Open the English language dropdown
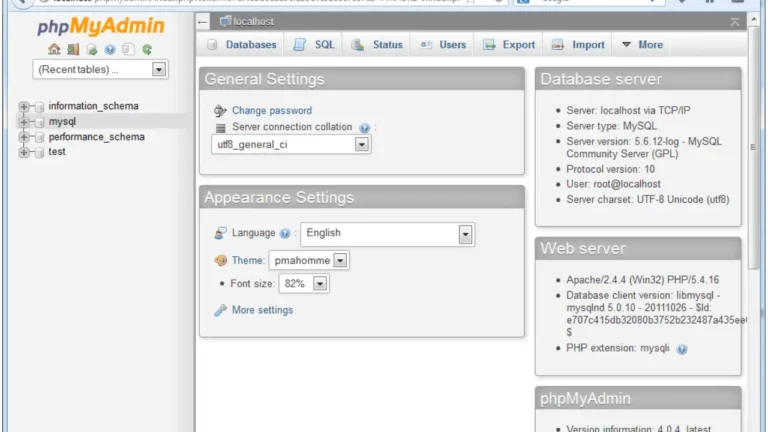 (x=387, y=234)
